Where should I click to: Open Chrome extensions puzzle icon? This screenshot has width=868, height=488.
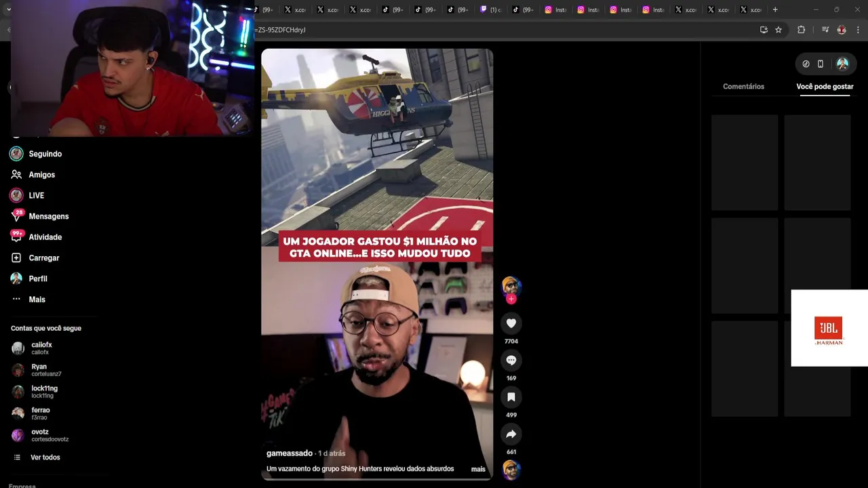801,30
